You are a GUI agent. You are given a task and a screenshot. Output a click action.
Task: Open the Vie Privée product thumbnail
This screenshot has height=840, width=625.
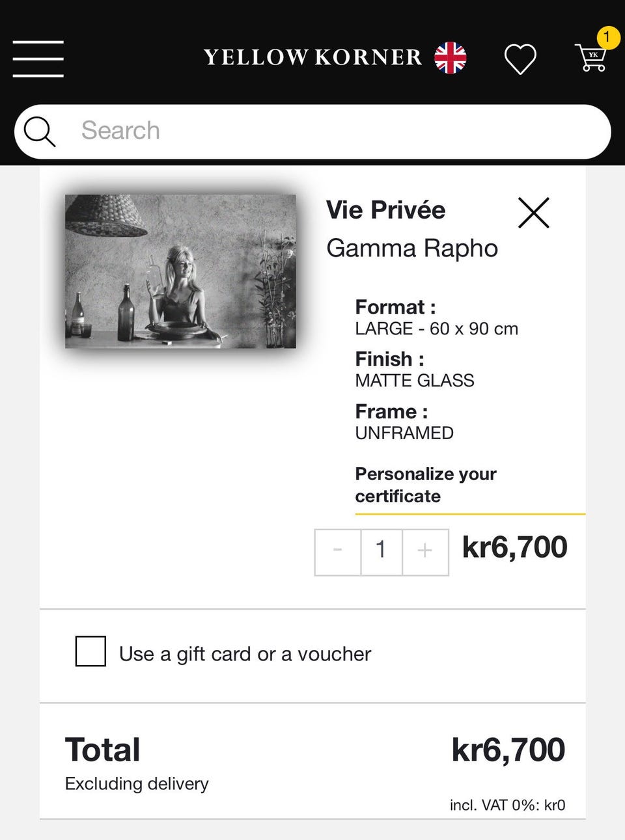180,271
